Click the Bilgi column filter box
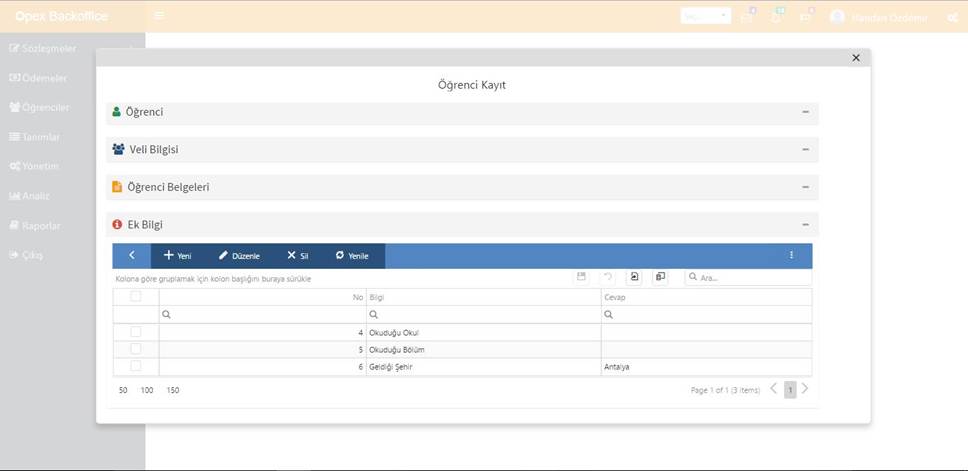The width and height of the screenshot is (968, 471). tap(483, 314)
